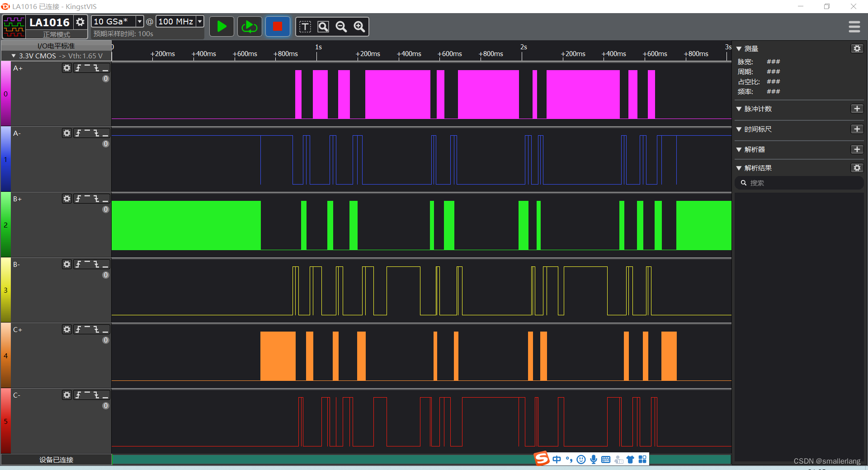Select the C+ channel label

coord(17,330)
